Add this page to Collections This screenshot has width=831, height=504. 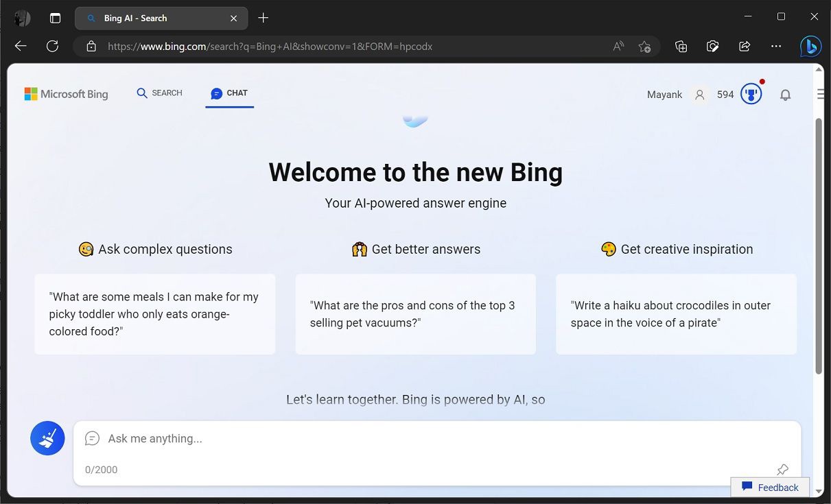(680, 46)
